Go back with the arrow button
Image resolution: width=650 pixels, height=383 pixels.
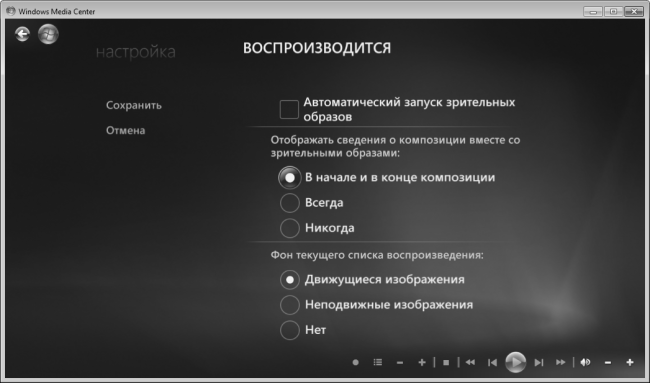pyautogui.click(x=22, y=34)
